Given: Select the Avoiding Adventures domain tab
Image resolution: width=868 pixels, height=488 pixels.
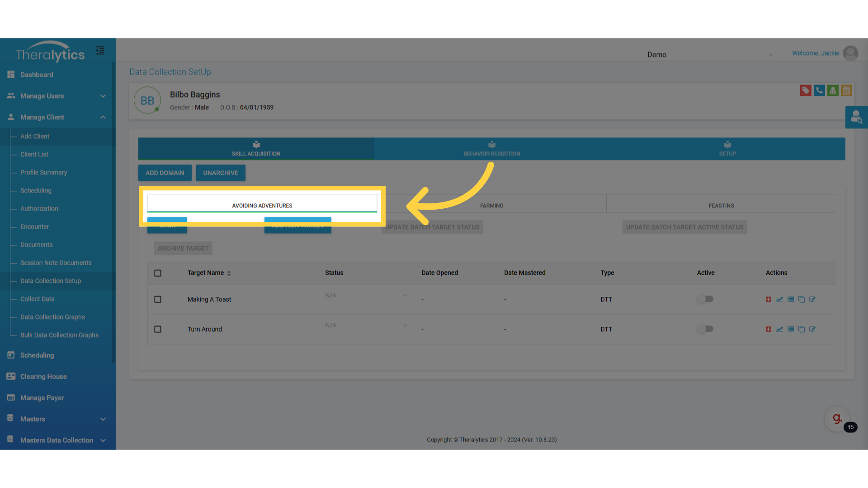Looking at the screenshot, I should tap(262, 205).
